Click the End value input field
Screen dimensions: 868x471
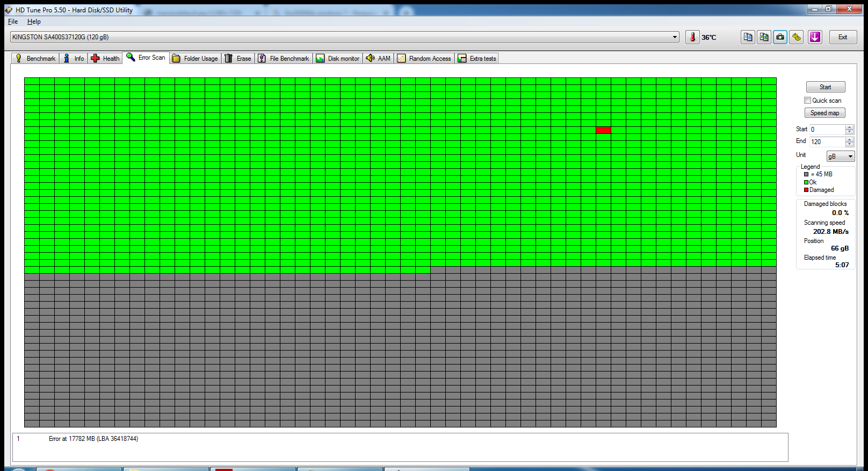[827, 142]
